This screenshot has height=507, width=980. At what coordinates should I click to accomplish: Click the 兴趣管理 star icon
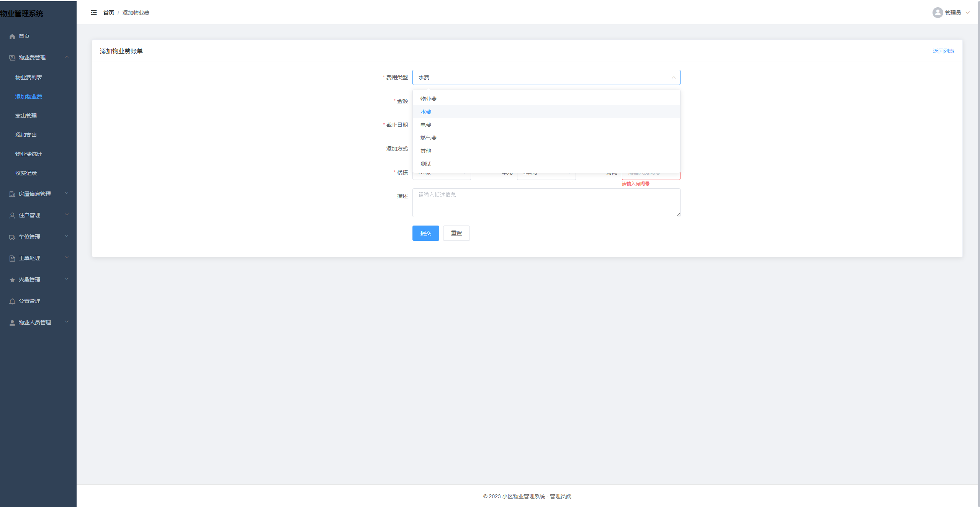click(x=12, y=280)
